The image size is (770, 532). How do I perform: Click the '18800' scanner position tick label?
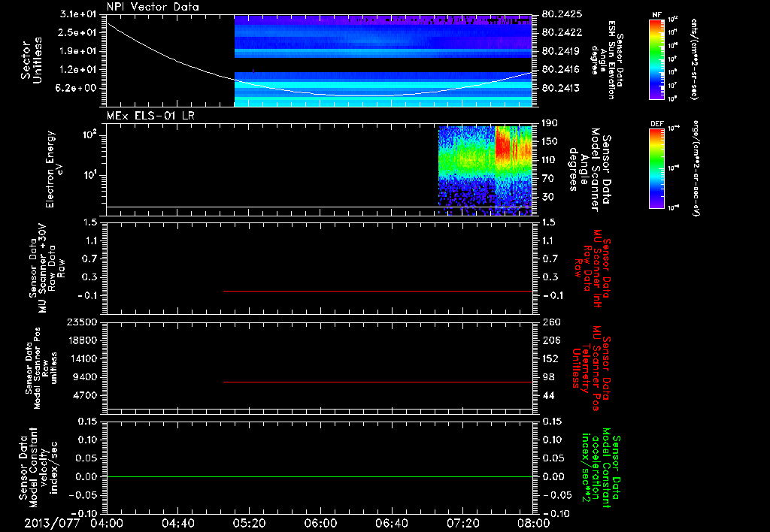point(83,340)
